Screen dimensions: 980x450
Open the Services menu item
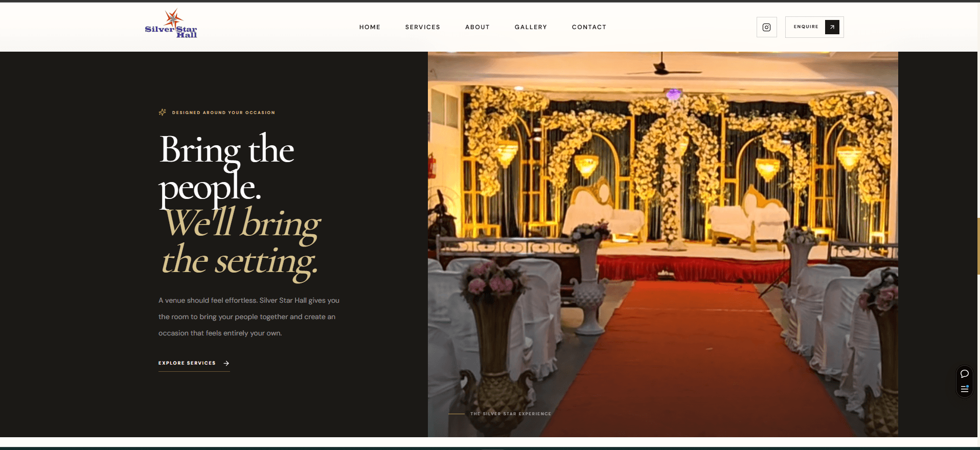tap(422, 27)
